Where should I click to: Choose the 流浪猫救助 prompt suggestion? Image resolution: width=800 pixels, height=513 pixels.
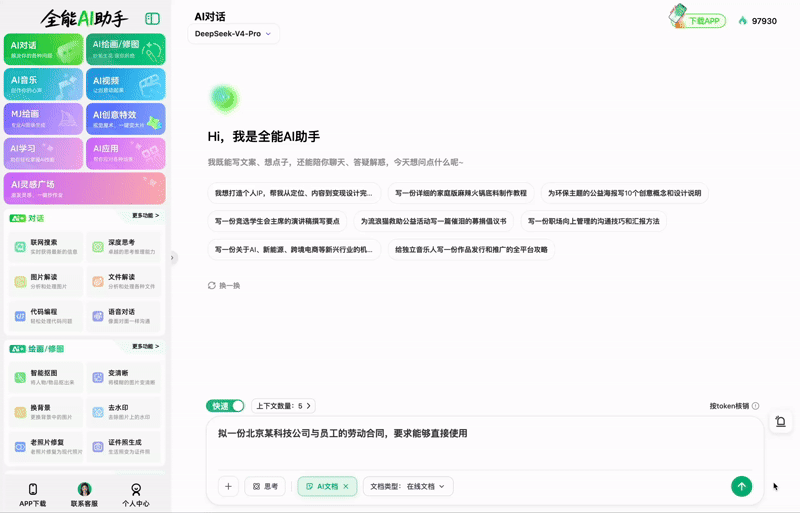[x=434, y=221]
